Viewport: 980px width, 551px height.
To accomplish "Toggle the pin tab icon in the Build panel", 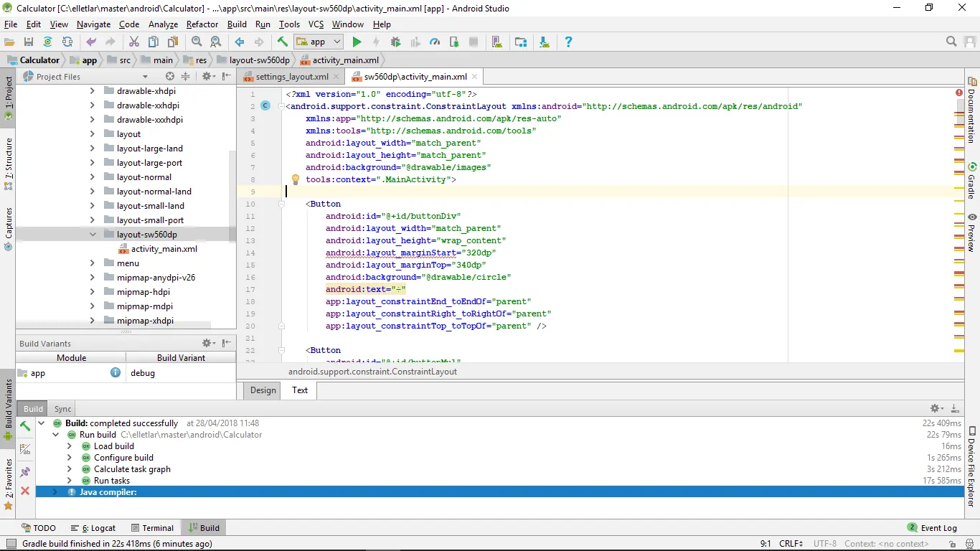I will [25, 471].
